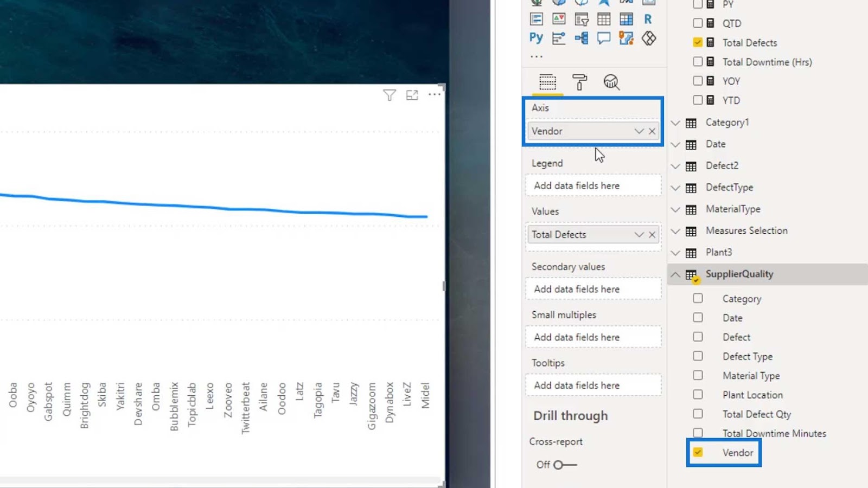Select the R script visual icon

point(648,20)
